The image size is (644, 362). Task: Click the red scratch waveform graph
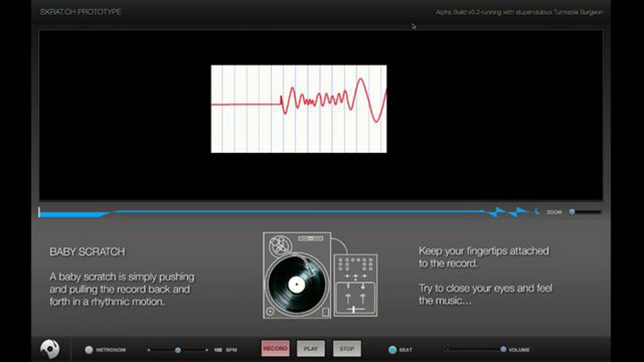point(299,109)
